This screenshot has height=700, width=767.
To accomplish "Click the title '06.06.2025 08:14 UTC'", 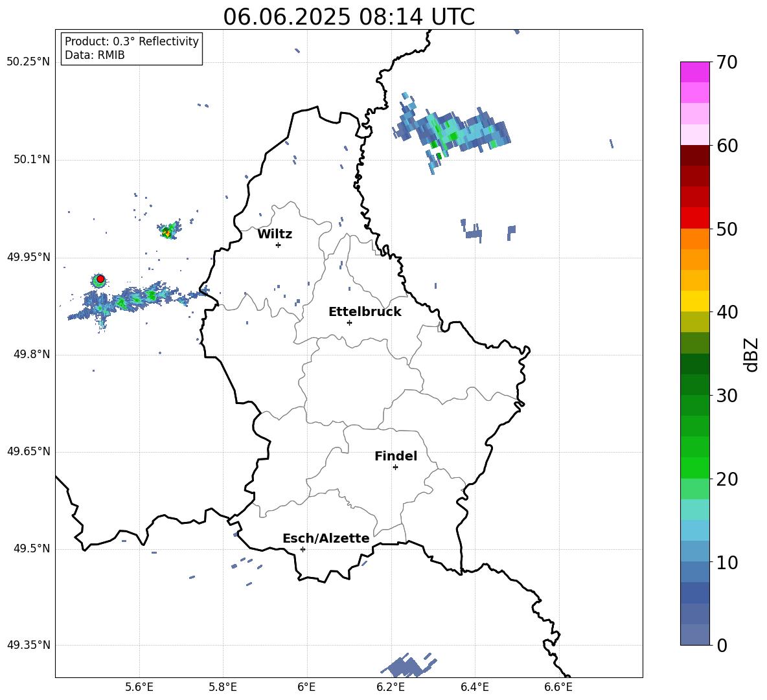I will (x=349, y=17).
